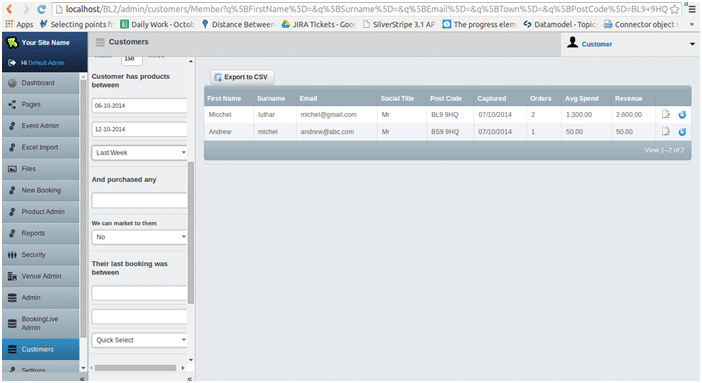The height and width of the screenshot is (383, 702).
Task: Click first last-booking date field
Action: (x=139, y=293)
